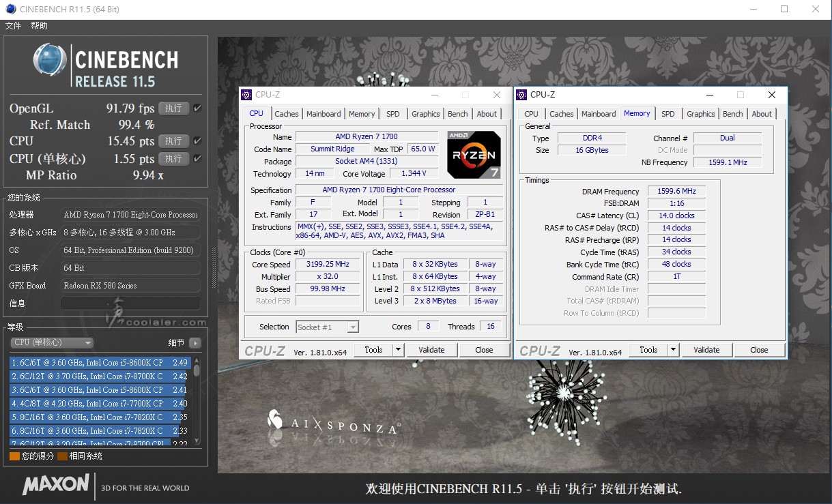Switch to the CPU tab in the CPU-Z memory window

click(x=532, y=114)
